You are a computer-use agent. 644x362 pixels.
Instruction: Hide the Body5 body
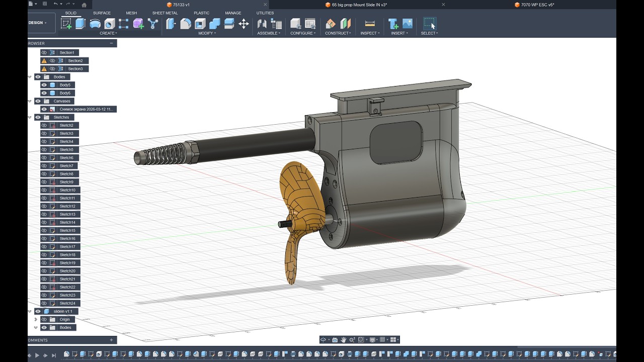point(44,85)
